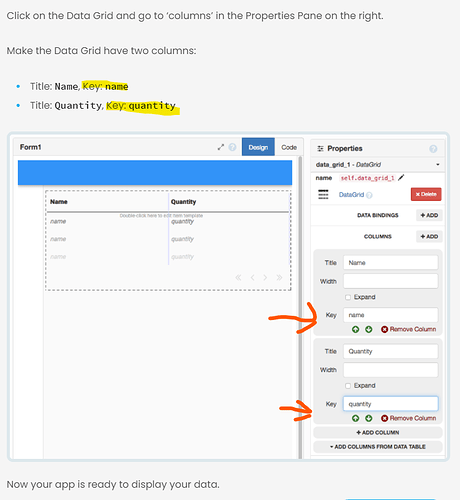
Task: Enable Expand checkbox for Name column
Action: click(348, 297)
